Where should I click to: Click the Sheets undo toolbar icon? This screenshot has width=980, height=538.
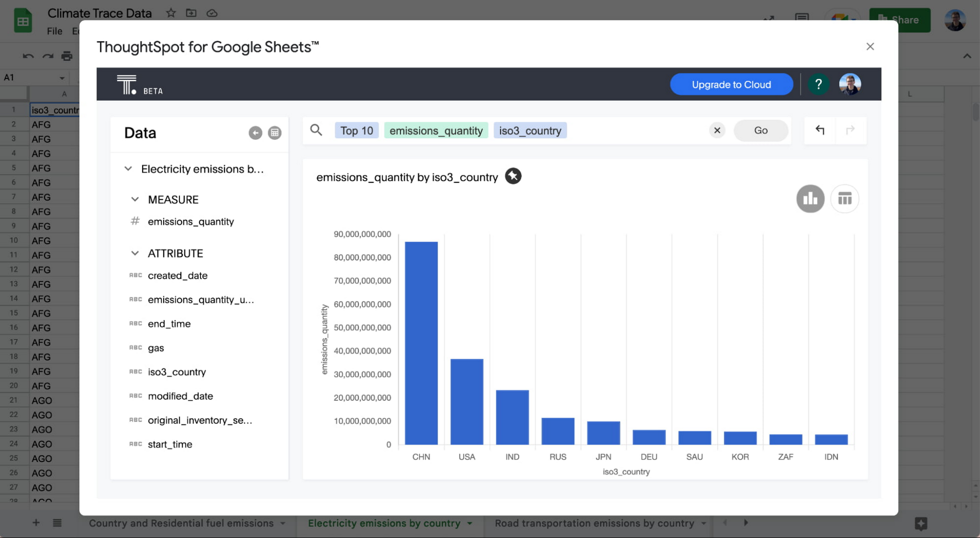(x=28, y=56)
